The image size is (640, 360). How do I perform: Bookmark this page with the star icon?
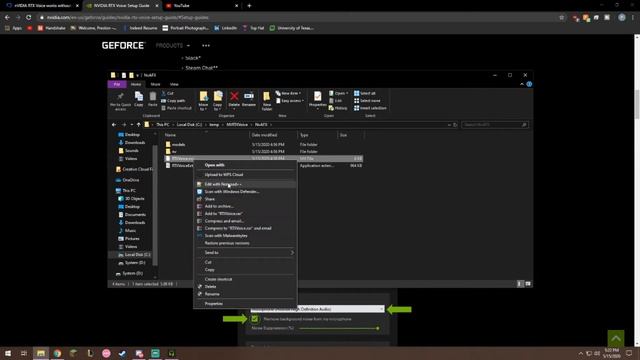[562, 17]
